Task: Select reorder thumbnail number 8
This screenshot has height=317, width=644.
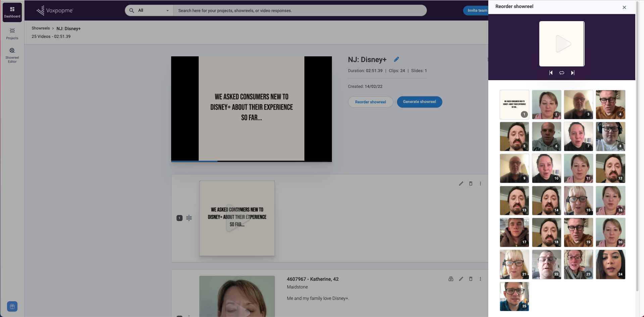Action: point(610,136)
